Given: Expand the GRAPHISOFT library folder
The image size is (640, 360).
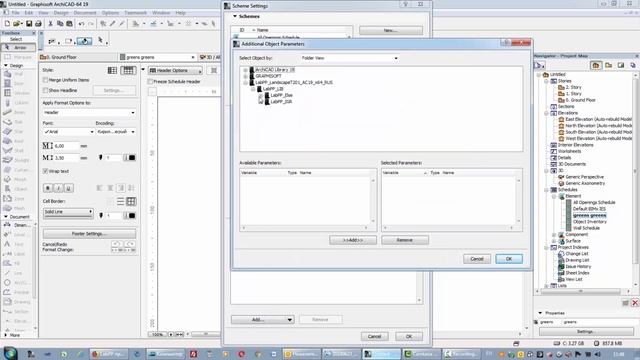Looking at the screenshot, I should point(245,76).
